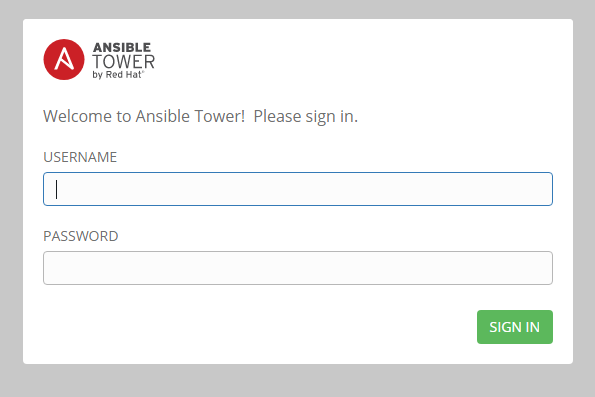Focus the Username input field
The height and width of the screenshot is (397, 595).
pos(298,189)
